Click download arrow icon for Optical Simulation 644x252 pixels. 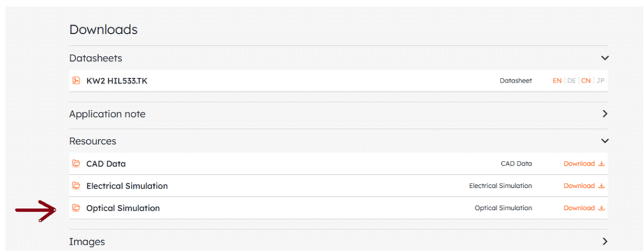pos(601,208)
